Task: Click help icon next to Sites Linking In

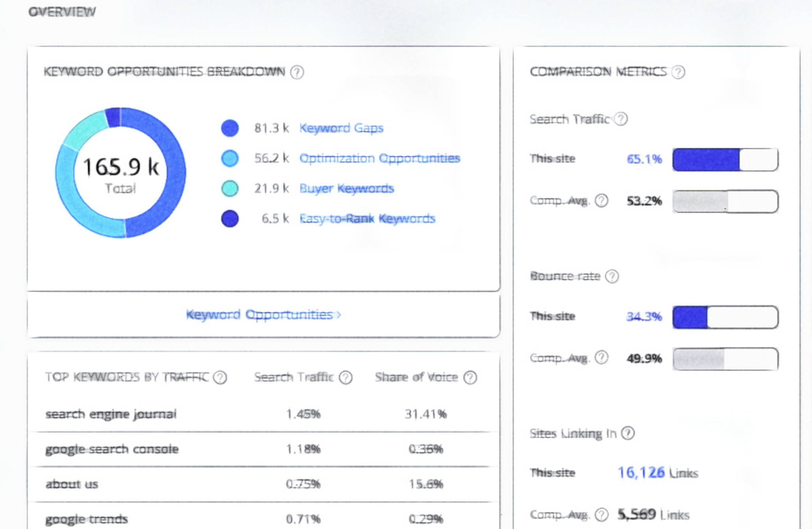Action: [628, 433]
